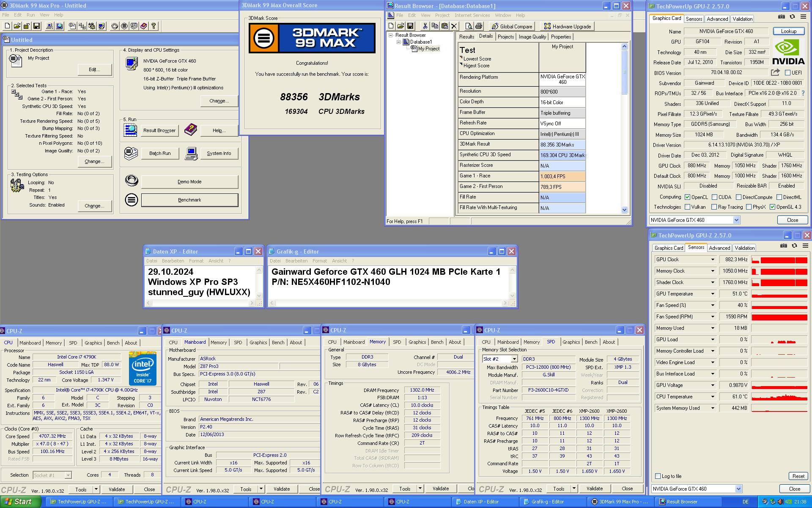This screenshot has width=812, height=508.
Task: Click the floppy Save icon in 3DMark toolbar
Action: tap(36, 26)
